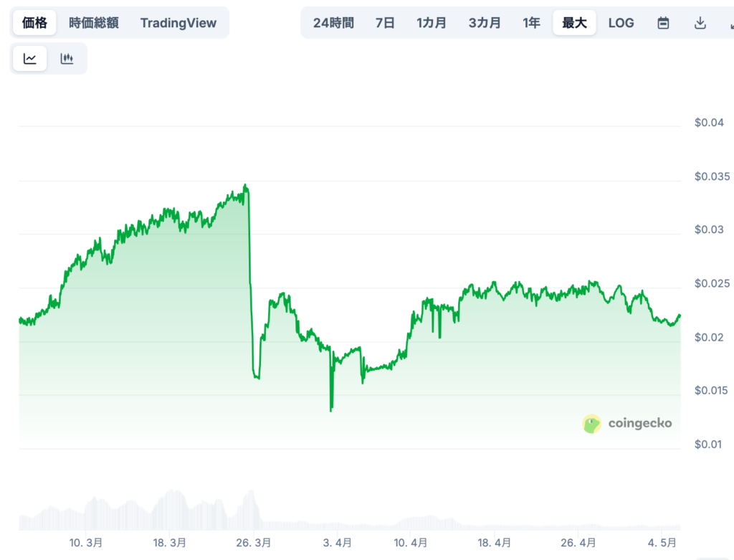The width and height of the screenshot is (734, 560).
Task: Select the 最大 range button
Action: (574, 23)
